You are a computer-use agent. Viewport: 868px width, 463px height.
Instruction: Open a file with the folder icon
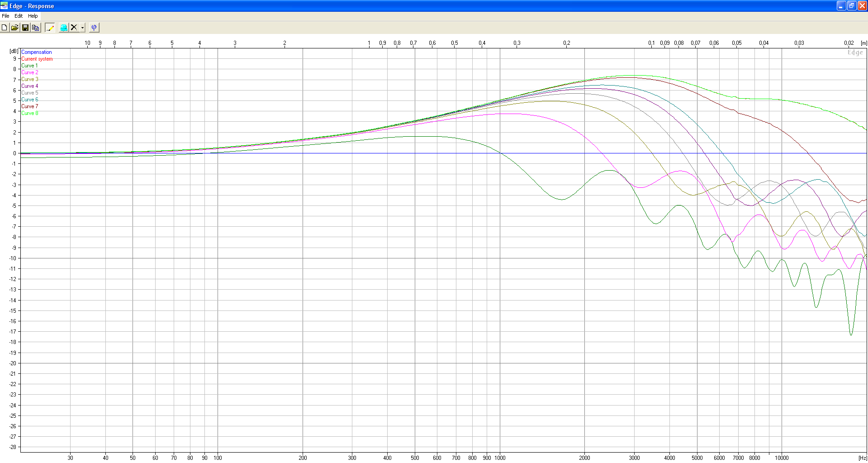tap(14, 28)
